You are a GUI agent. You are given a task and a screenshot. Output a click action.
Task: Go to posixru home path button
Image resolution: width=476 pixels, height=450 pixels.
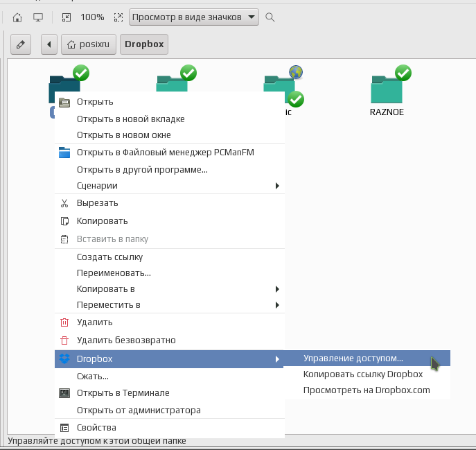(x=89, y=44)
